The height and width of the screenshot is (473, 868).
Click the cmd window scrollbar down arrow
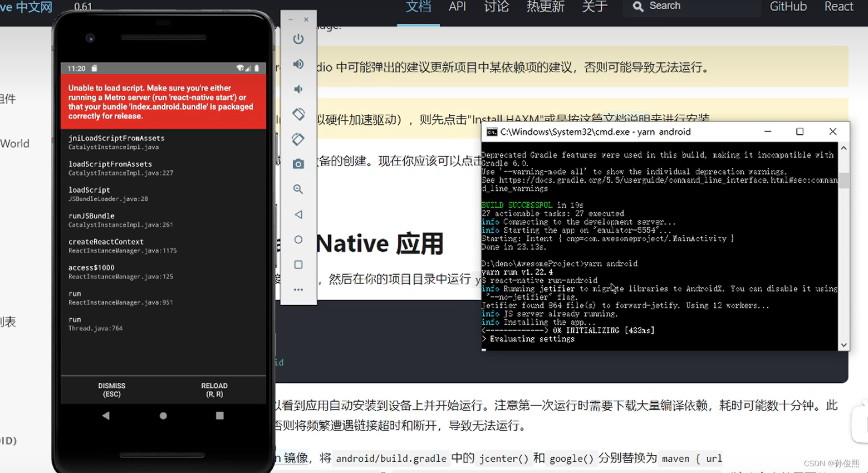[x=844, y=345]
